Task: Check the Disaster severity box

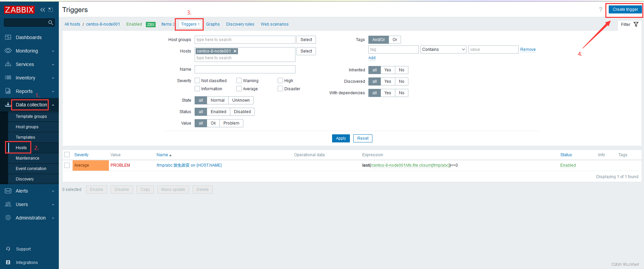Action: click(x=280, y=89)
